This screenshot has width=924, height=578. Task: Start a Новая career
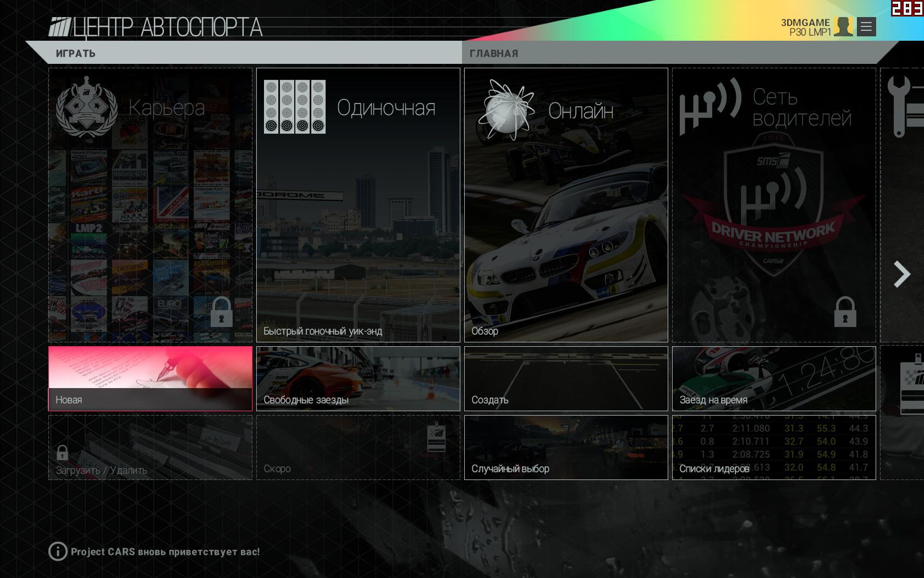[x=150, y=378]
